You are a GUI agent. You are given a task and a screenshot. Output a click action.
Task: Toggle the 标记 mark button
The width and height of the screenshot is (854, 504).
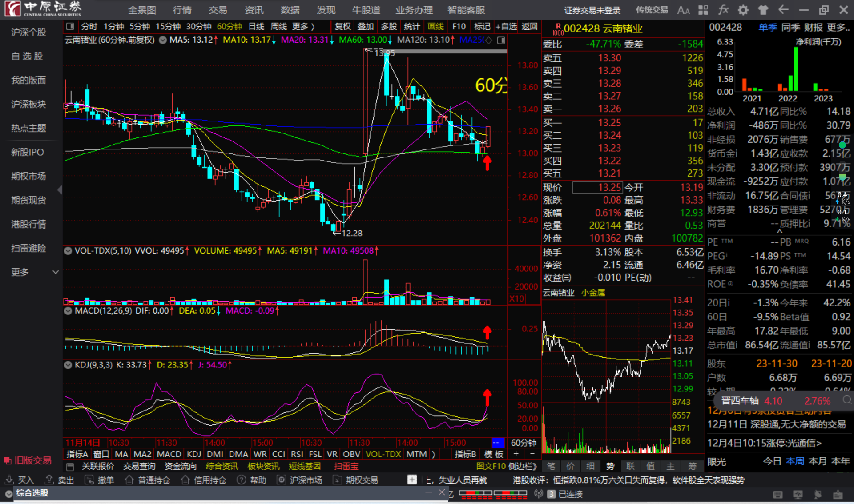482,27
